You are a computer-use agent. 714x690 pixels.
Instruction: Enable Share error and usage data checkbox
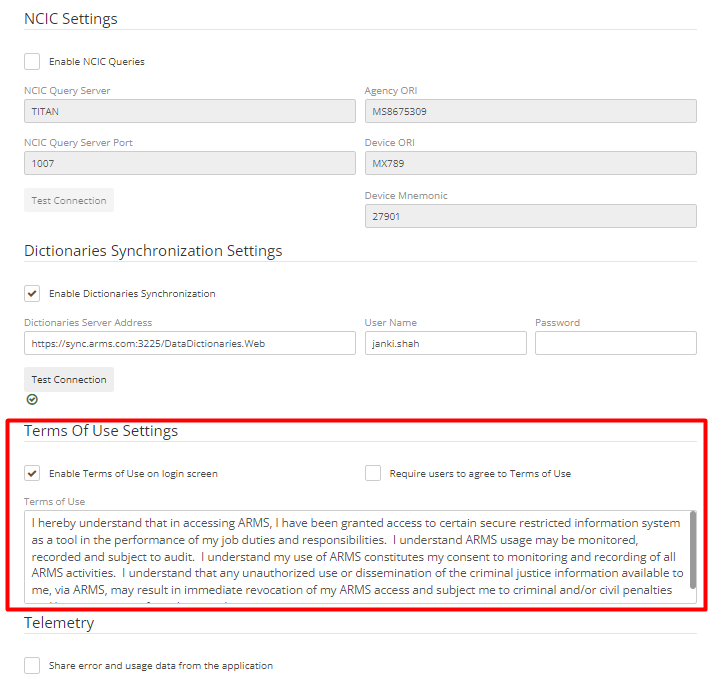tap(32, 665)
